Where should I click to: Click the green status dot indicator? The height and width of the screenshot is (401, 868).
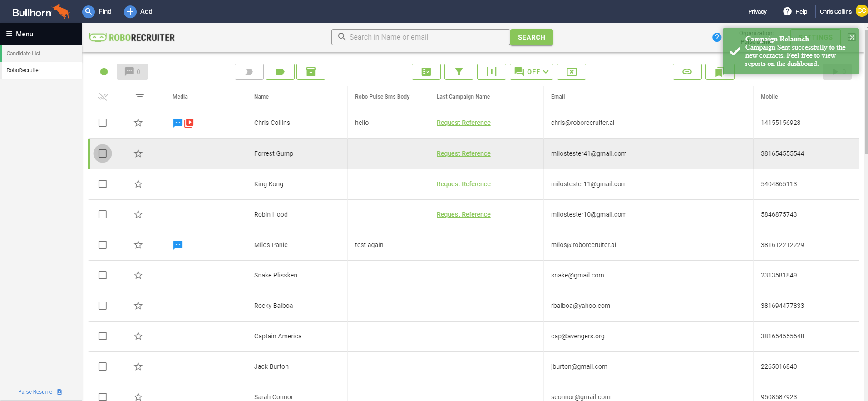[104, 72]
